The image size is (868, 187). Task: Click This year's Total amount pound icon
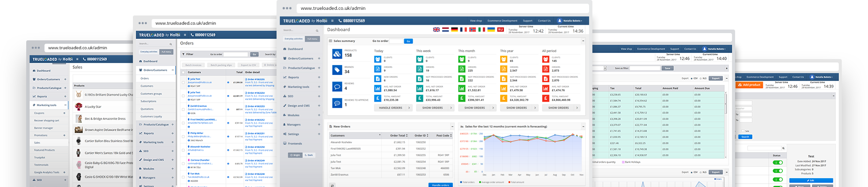pos(503,98)
